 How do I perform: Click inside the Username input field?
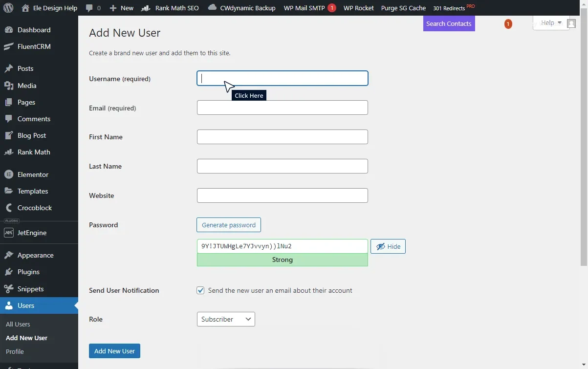[282, 78]
